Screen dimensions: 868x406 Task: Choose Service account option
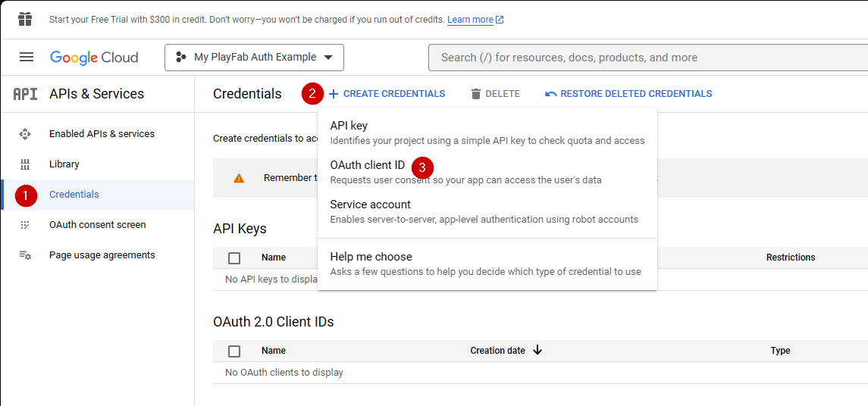click(487, 212)
